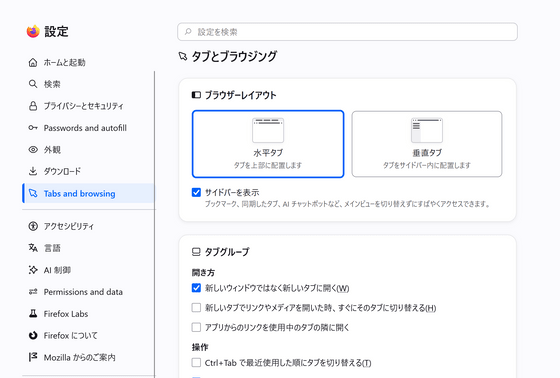Focus the 設定を検索 search box
The image size is (560, 378).
348,32
